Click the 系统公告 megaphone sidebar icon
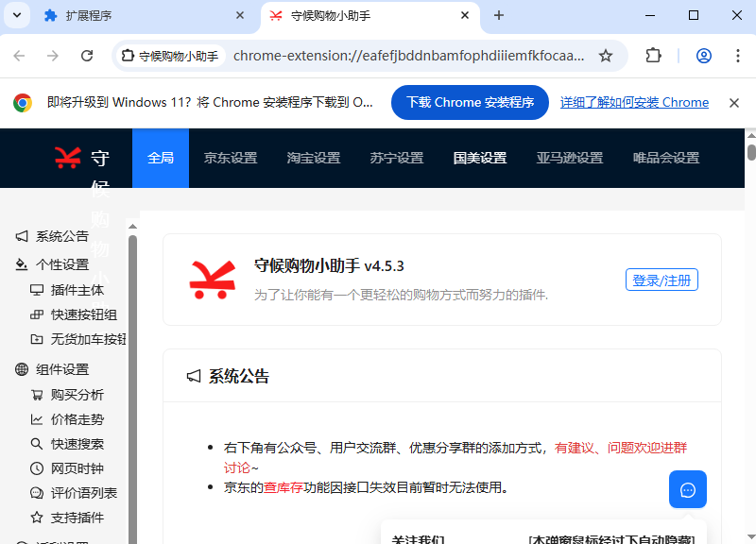 tap(22, 236)
